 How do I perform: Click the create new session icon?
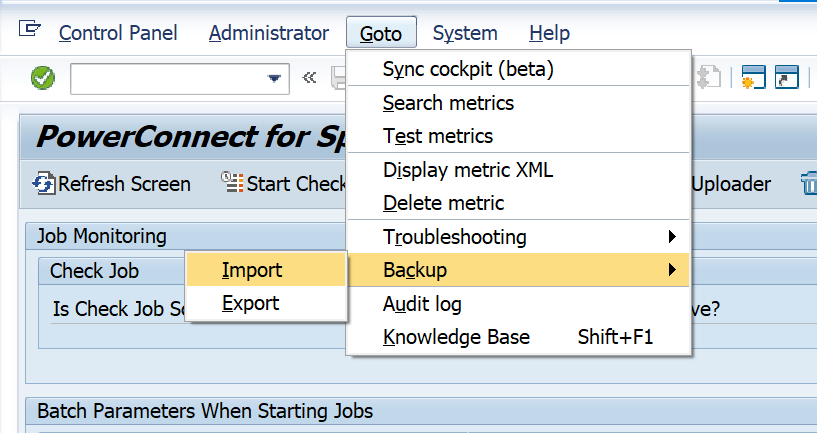coord(752,78)
